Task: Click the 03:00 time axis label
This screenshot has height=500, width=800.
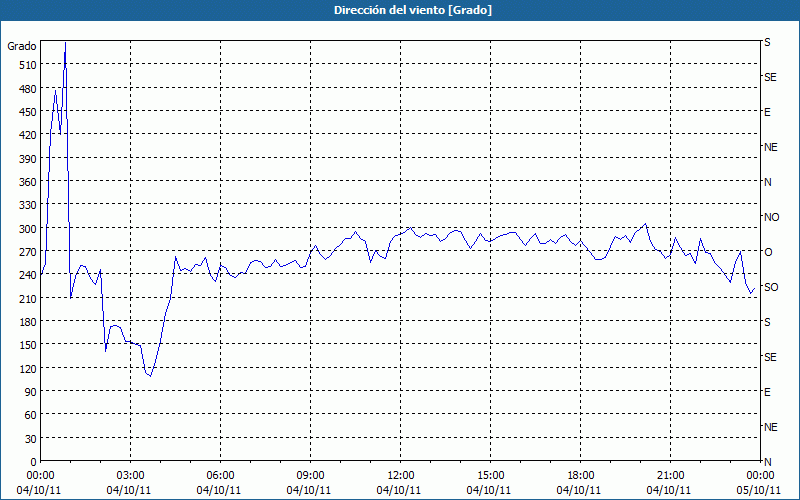Action: [130, 476]
